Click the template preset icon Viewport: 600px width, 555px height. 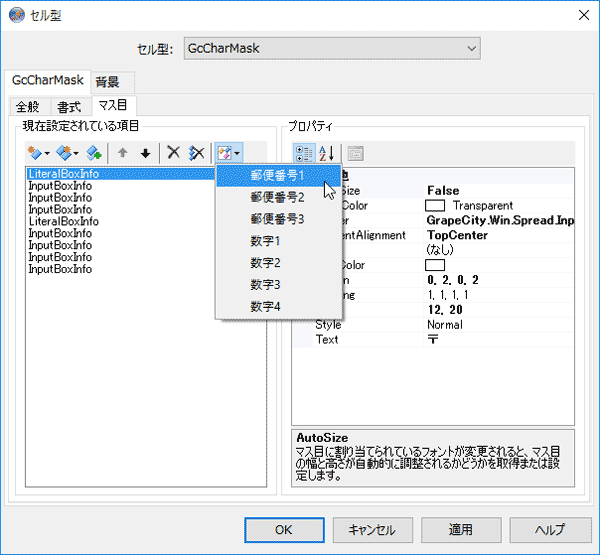224,153
